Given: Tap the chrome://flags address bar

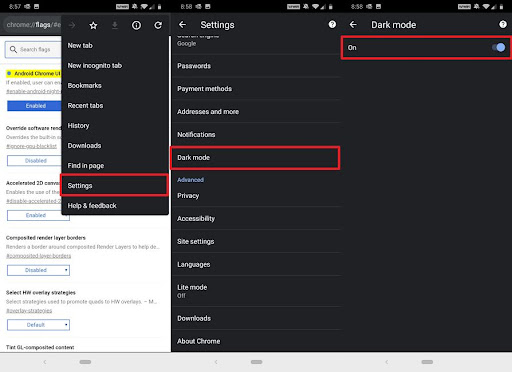Looking at the screenshot, I should [x=32, y=25].
